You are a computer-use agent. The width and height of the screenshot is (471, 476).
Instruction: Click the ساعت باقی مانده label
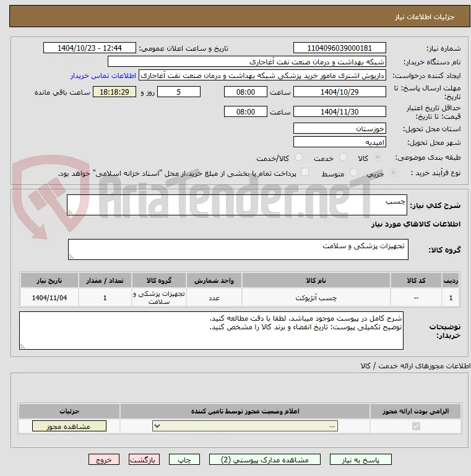63,92
